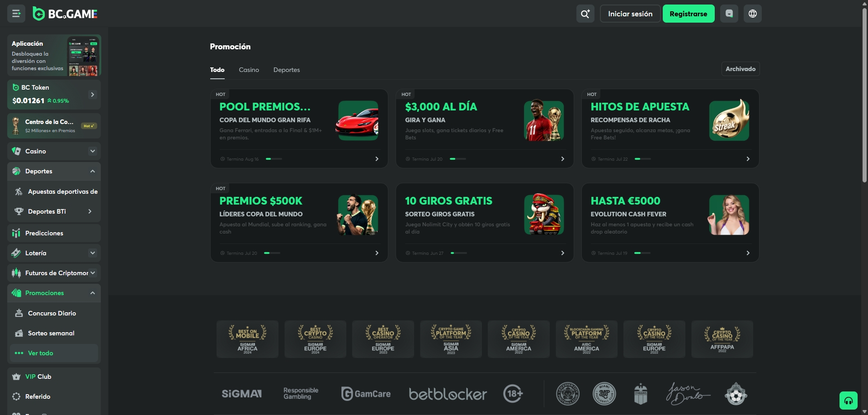The width and height of the screenshot is (868, 415).
Task: Click the Iniciar sesión button
Action: (630, 14)
